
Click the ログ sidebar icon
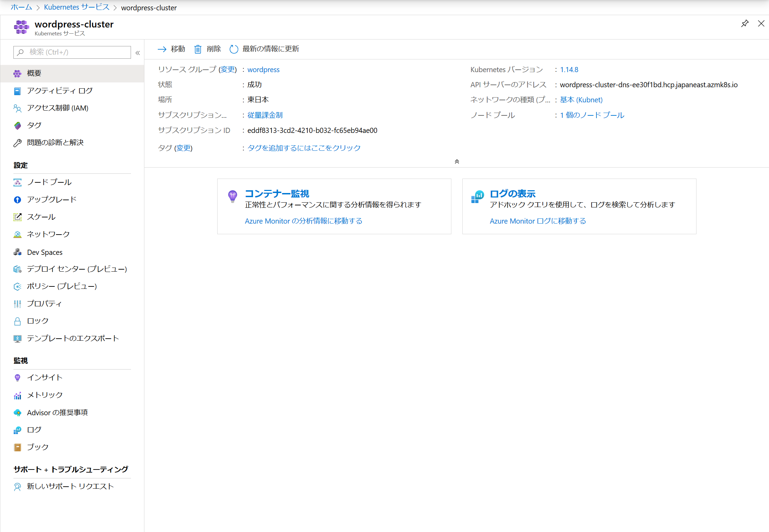point(18,430)
